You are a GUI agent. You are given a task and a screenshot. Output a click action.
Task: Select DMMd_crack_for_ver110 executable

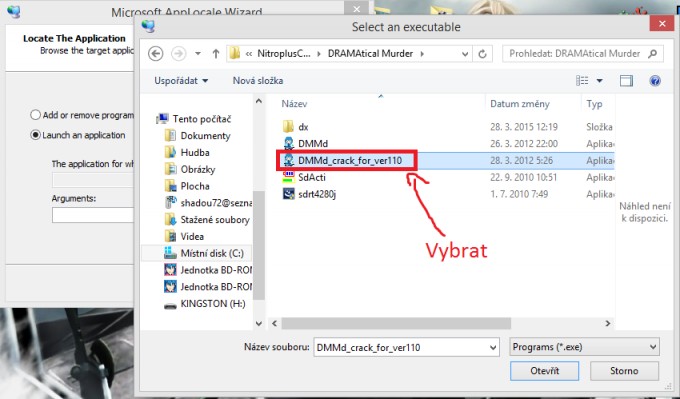(x=350, y=160)
